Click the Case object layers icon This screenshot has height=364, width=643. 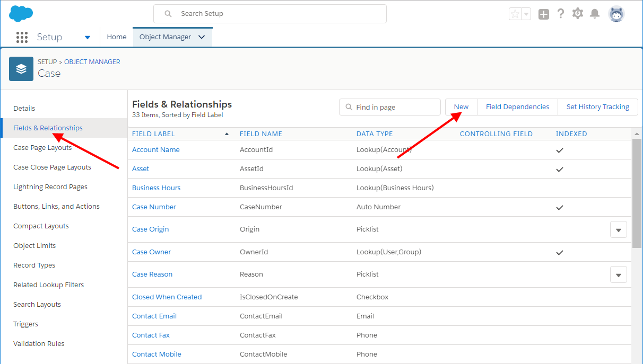coord(21,69)
